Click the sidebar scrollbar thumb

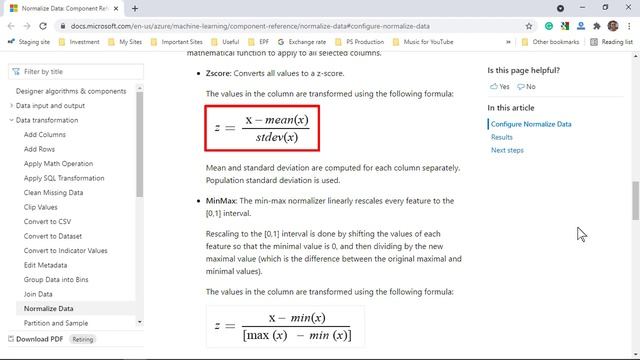(140, 144)
